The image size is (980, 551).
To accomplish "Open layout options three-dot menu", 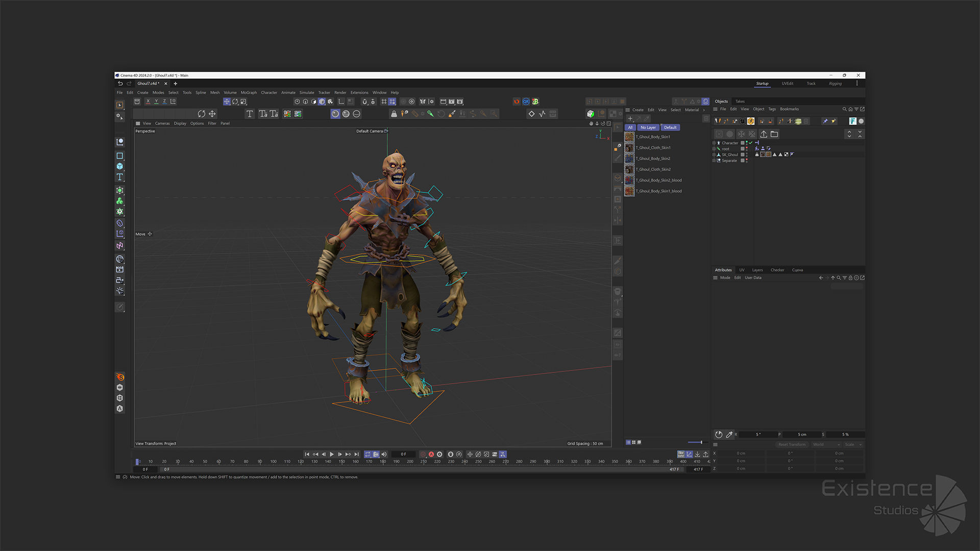I will [x=857, y=83].
